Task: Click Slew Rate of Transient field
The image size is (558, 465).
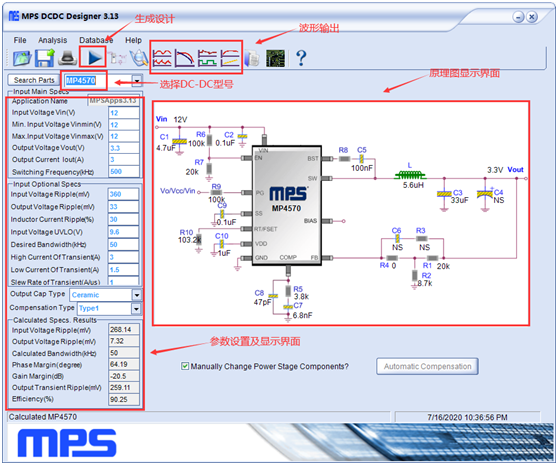Action: (123, 281)
